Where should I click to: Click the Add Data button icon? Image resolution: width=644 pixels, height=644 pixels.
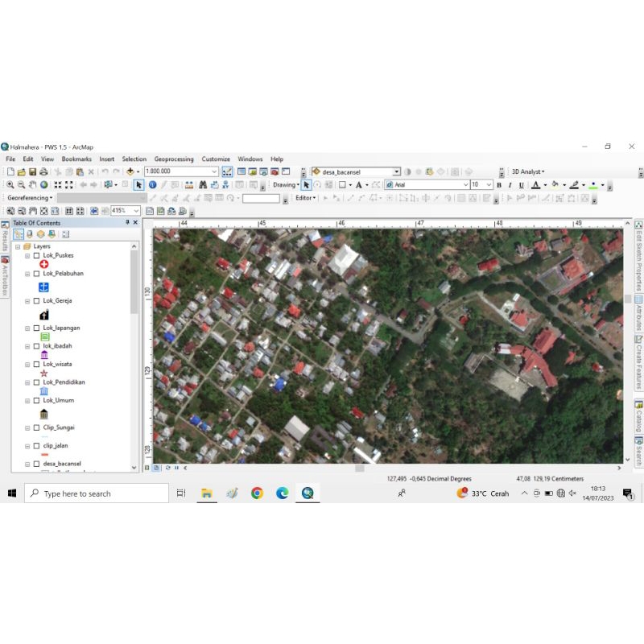(x=130, y=171)
